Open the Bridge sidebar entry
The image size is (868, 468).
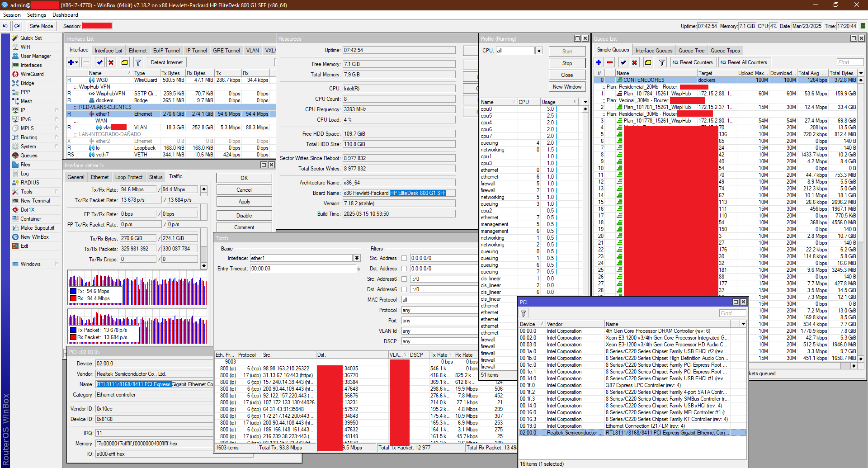tap(27, 83)
